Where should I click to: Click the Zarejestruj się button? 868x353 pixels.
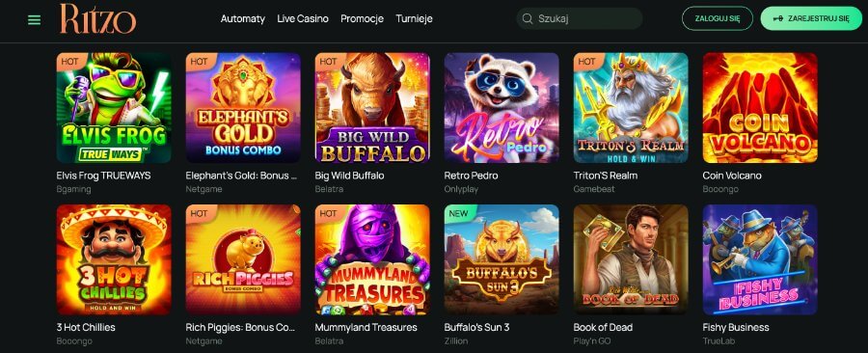(811, 18)
